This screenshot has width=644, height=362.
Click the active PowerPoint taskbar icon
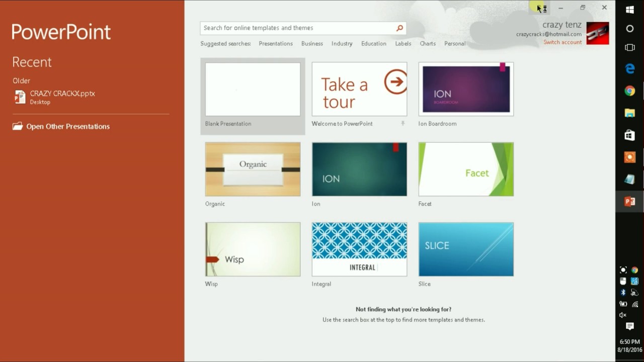(x=629, y=202)
